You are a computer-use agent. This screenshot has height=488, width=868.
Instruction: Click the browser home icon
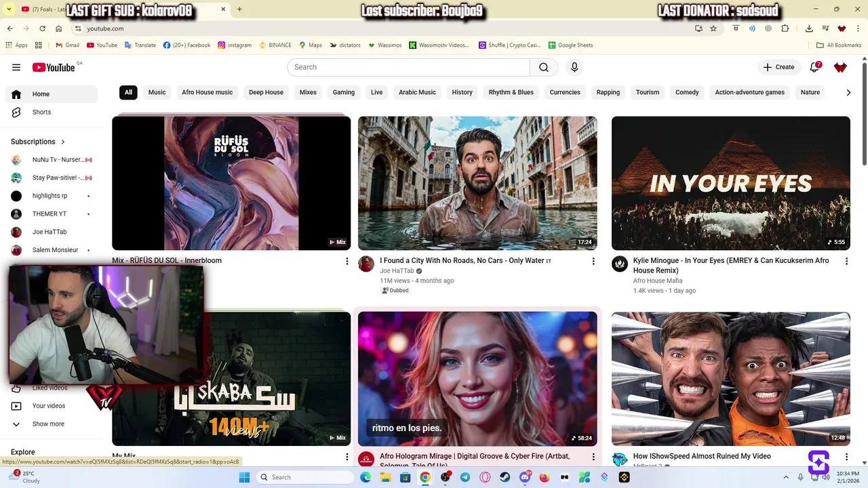click(x=59, y=28)
